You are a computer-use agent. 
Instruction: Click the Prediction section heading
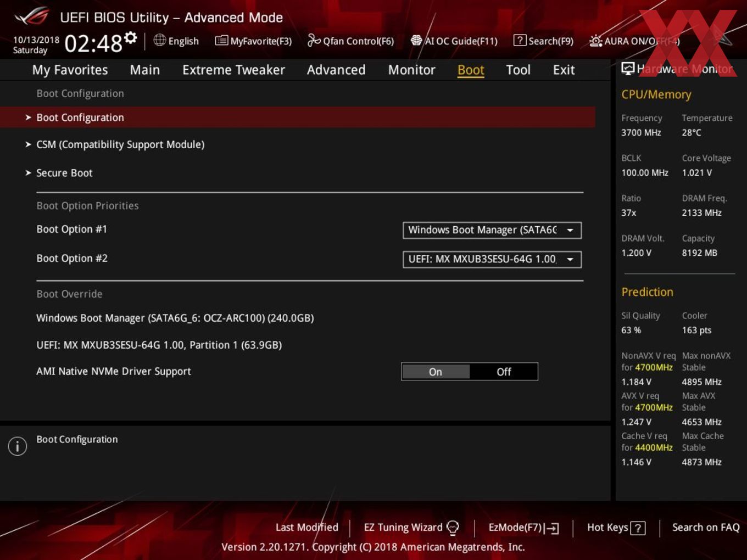(647, 292)
